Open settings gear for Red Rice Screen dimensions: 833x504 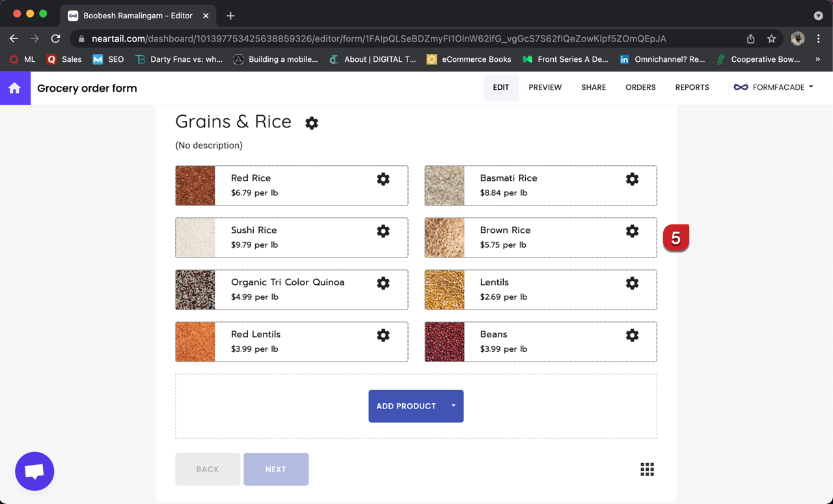point(383,179)
